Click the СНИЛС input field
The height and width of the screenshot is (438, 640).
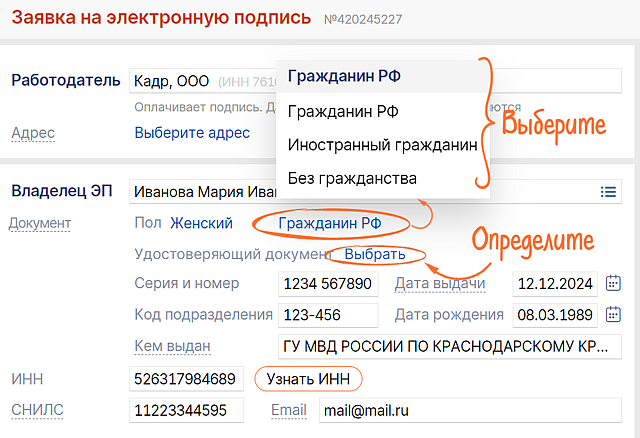coord(187,411)
